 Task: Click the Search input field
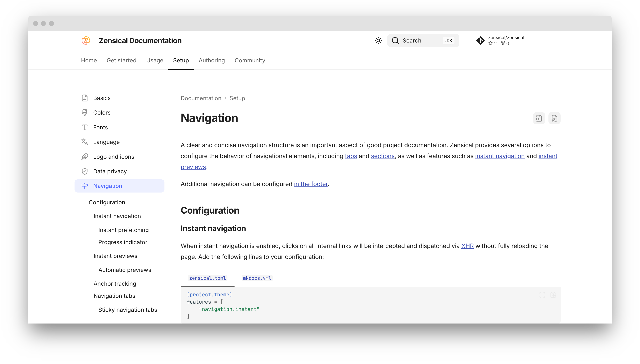[x=423, y=40]
